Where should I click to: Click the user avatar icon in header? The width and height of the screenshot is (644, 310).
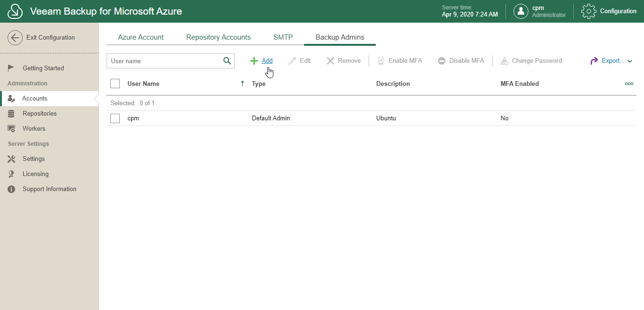tap(520, 11)
